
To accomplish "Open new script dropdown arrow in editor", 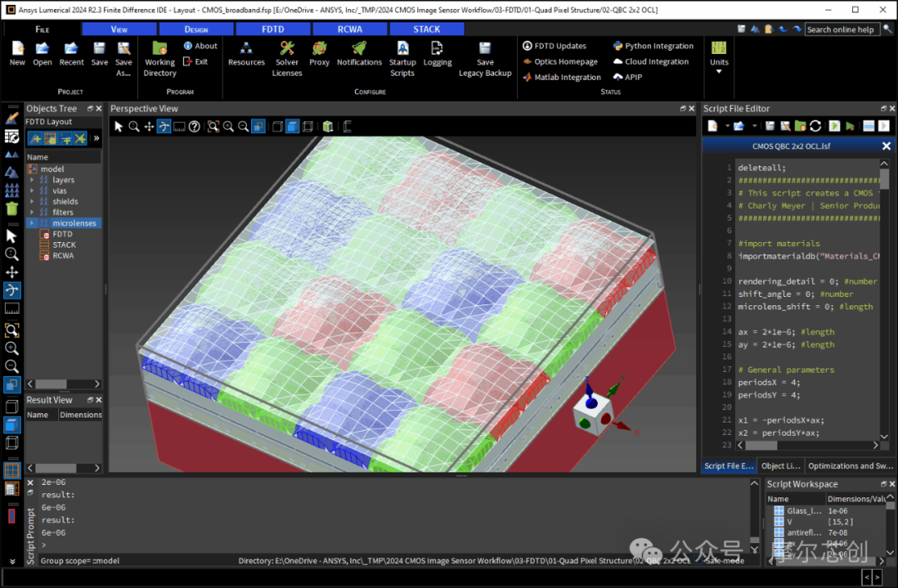I will [x=728, y=126].
